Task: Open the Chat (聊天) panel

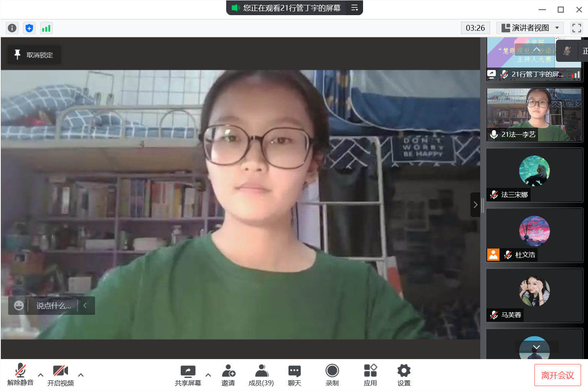Action: (x=294, y=375)
